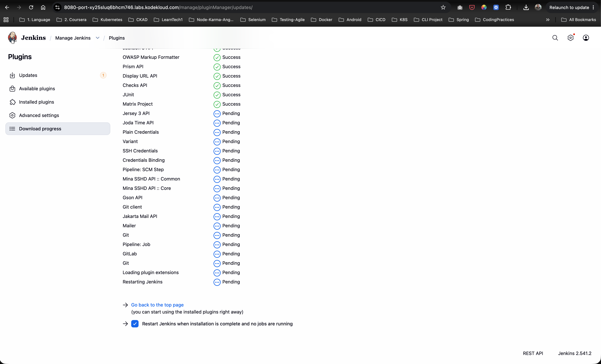Image resolution: width=601 pixels, height=364 pixels.
Task: Open the user account icon
Action: point(586,38)
